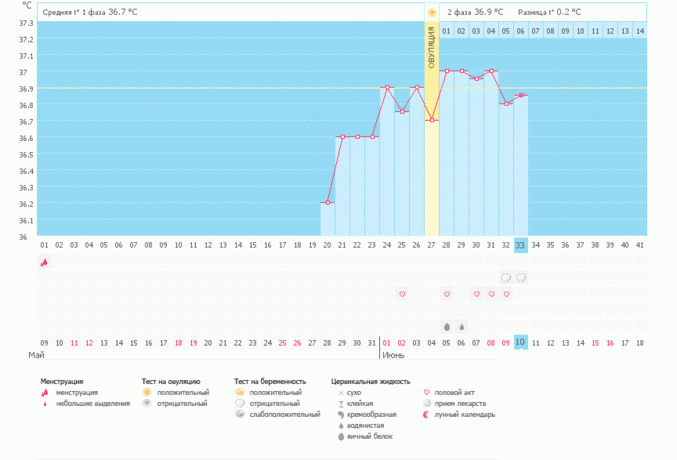Viewport: 677px width, 460px height.
Task: Click the menstruation icon on cycle day 01
Action: tap(43, 262)
